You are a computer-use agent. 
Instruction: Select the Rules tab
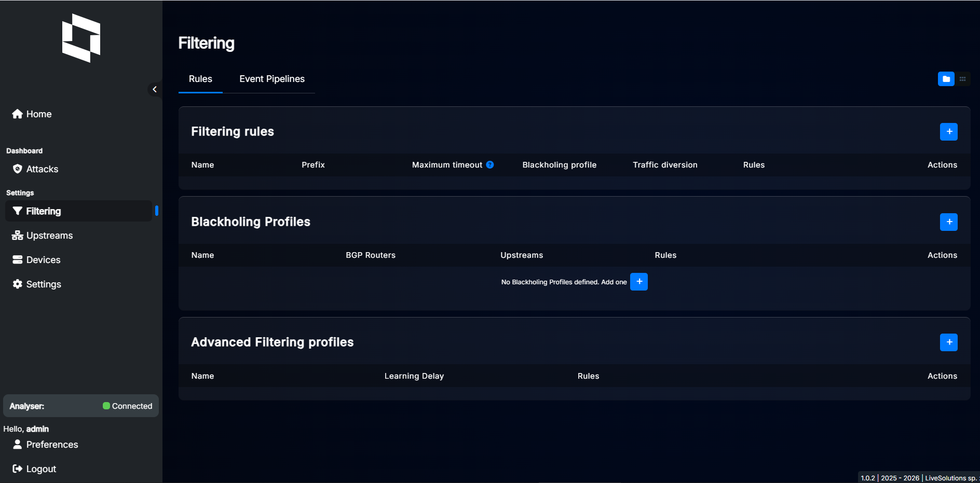[x=200, y=79]
